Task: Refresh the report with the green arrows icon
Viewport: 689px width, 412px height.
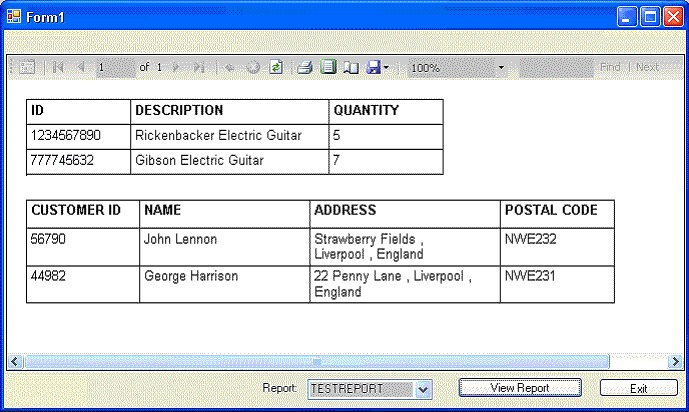Action: [276, 67]
